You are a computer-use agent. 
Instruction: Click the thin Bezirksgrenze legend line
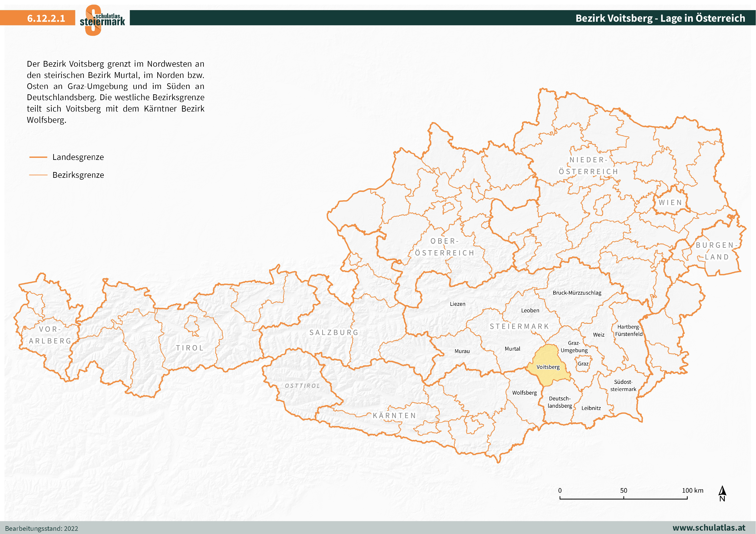[38, 175]
